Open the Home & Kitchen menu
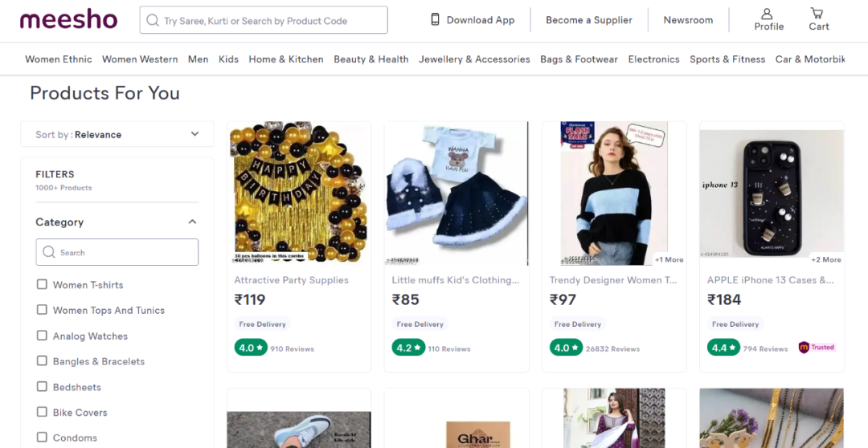 [x=286, y=59]
